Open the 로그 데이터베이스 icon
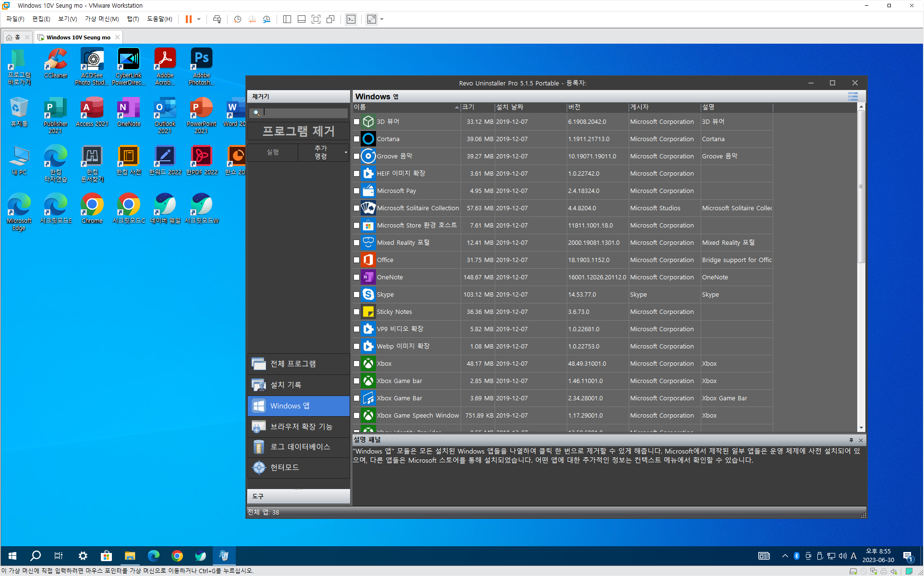The height and width of the screenshot is (576, 924). [x=259, y=447]
